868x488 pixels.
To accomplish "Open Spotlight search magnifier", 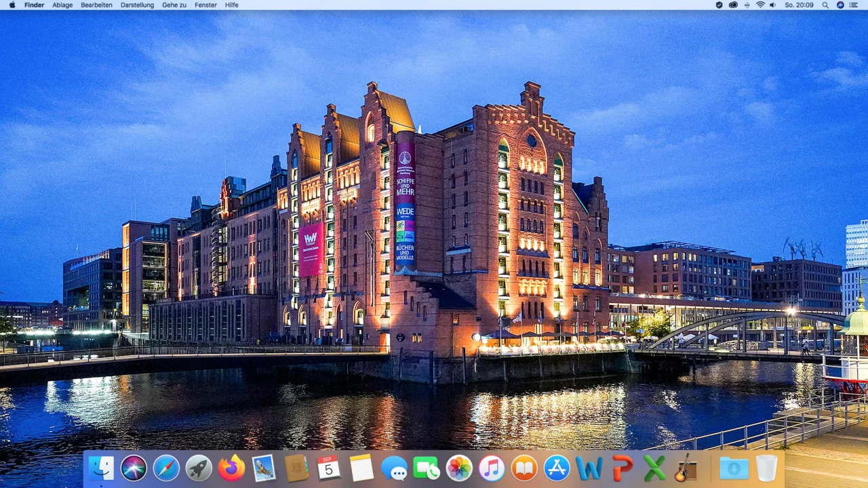I will coord(825,5).
